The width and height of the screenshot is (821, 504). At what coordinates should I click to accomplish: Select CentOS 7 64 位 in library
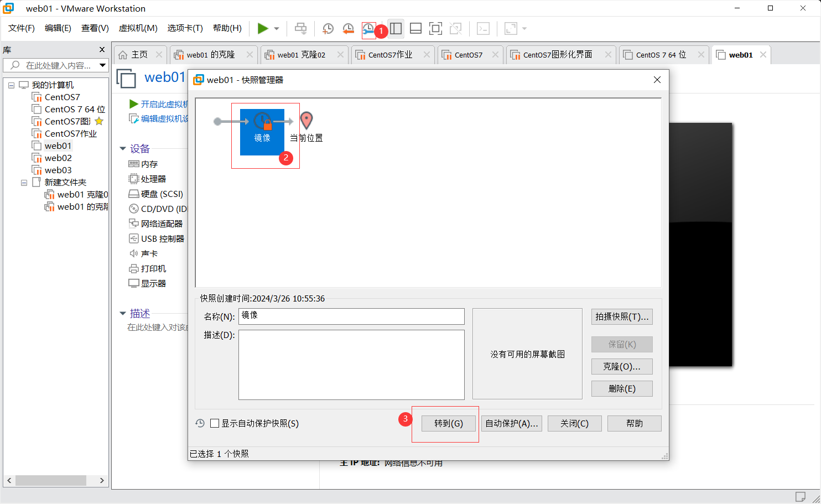point(69,110)
